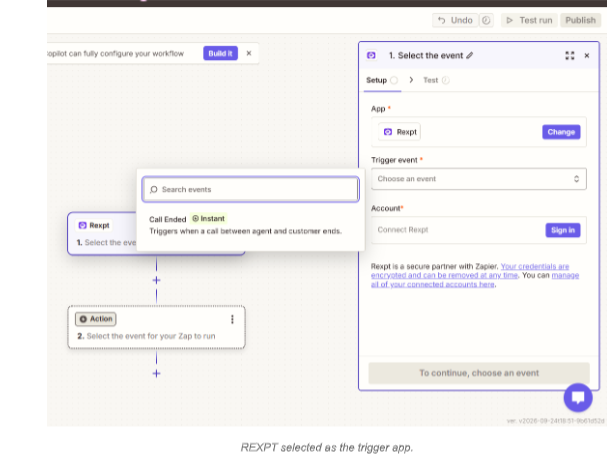Click the Test status circle indicator
The width and height of the screenshot is (610, 455).
(x=446, y=80)
